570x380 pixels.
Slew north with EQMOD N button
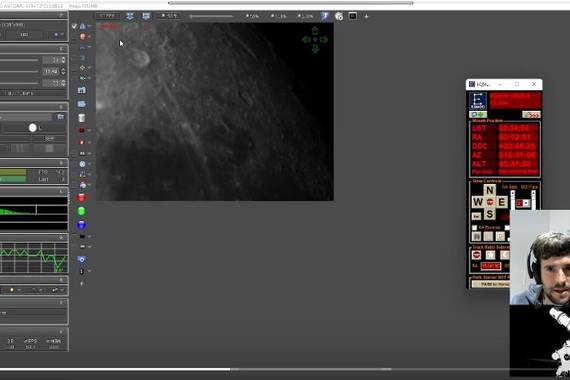[x=490, y=190]
